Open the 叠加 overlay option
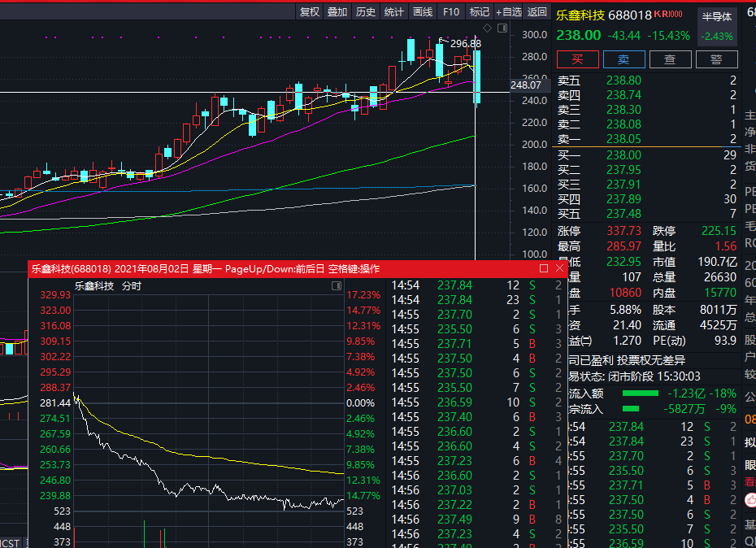Image resolution: width=756 pixels, height=548 pixels. click(x=337, y=11)
